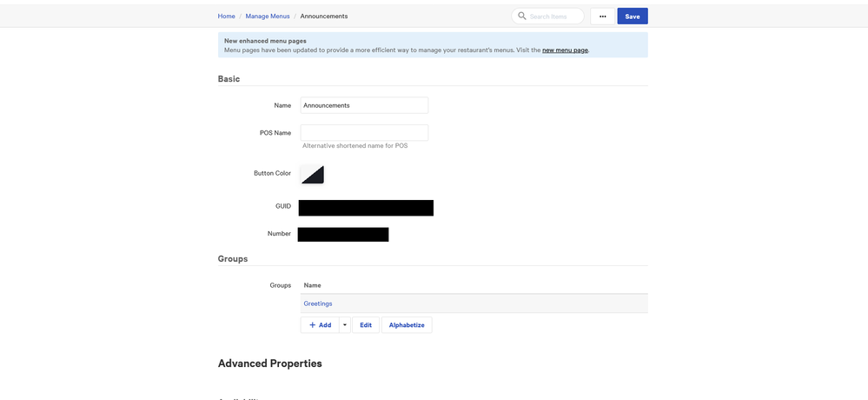
Task: Open the new menu page link
Action: [x=565, y=50]
